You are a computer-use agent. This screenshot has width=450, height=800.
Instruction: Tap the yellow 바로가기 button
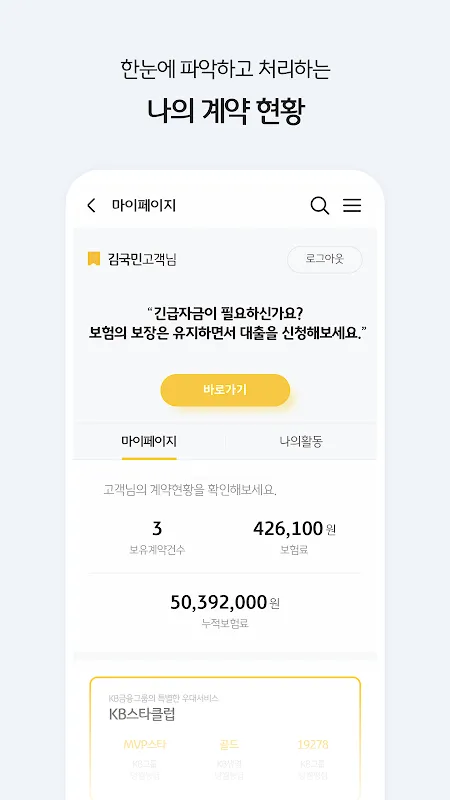225,390
